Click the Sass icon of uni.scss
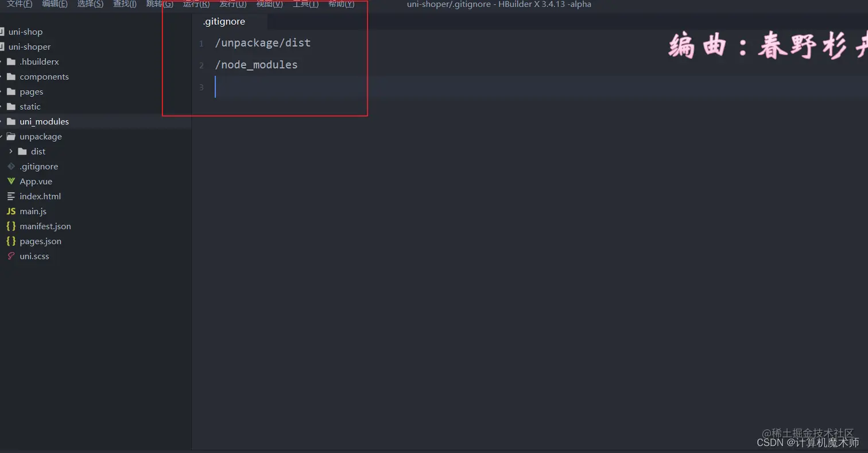Viewport: 868px width, 453px height. tap(11, 256)
